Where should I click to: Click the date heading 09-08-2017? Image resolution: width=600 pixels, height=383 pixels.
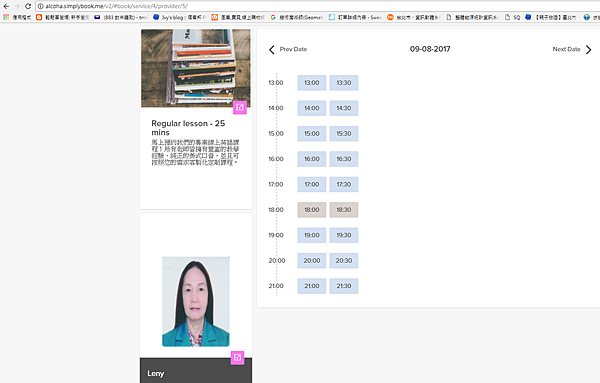[430, 49]
